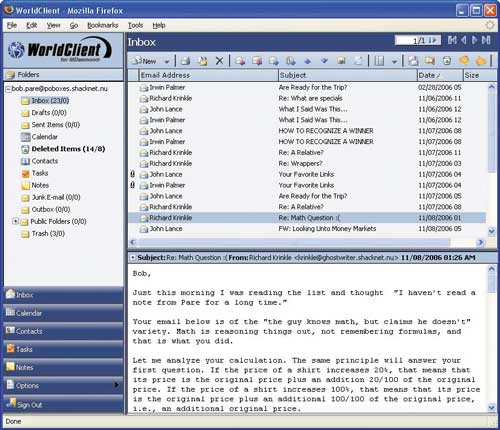Expand the Options submenu arrow
Image resolution: width=500 pixels, height=430 pixels.
point(116,385)
